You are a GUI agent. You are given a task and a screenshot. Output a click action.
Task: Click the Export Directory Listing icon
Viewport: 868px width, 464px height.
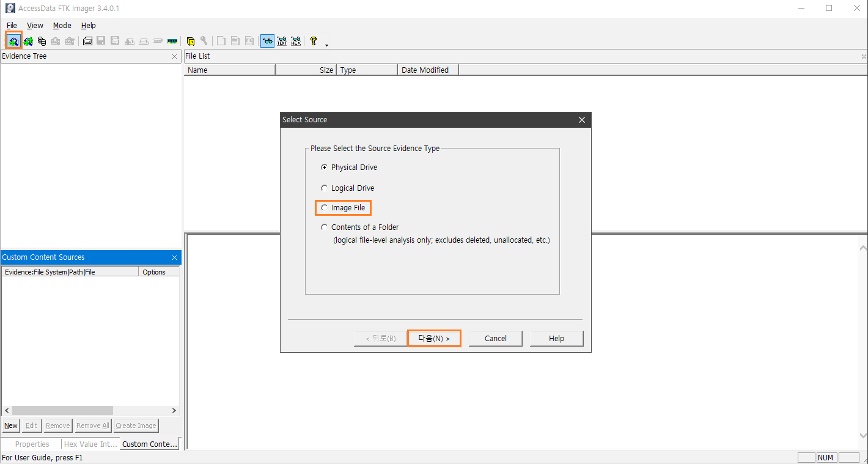pos(249,41)
